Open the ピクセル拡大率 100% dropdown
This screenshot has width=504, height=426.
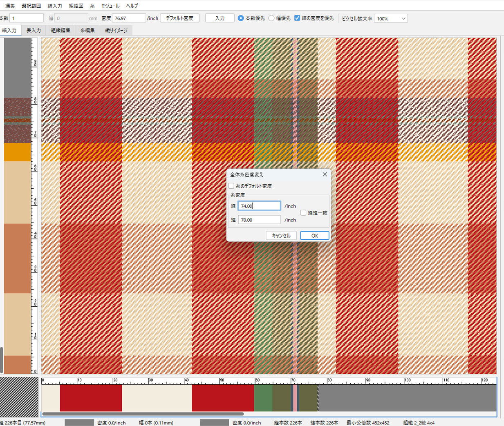click(391, 19)
